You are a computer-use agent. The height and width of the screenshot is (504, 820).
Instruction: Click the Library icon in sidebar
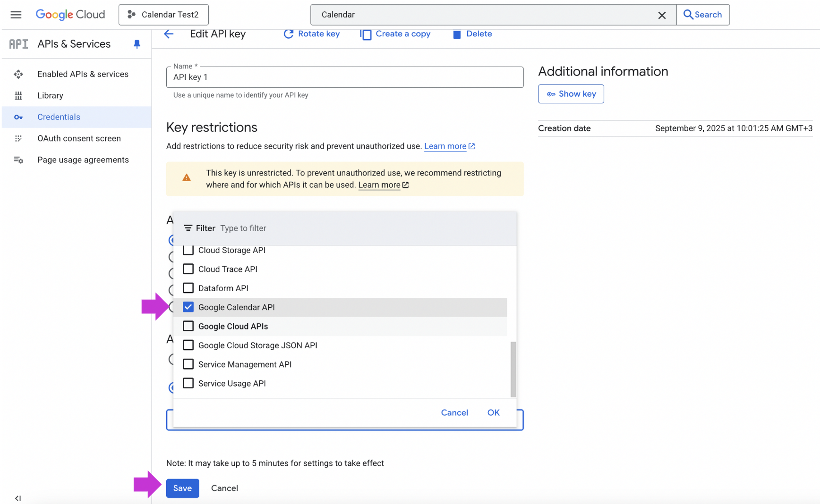click(x=18, y=95)
